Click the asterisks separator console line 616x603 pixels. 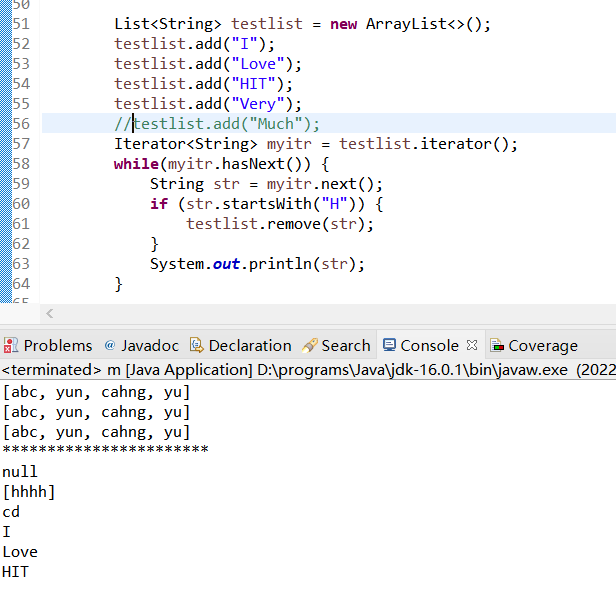point(105,449)
